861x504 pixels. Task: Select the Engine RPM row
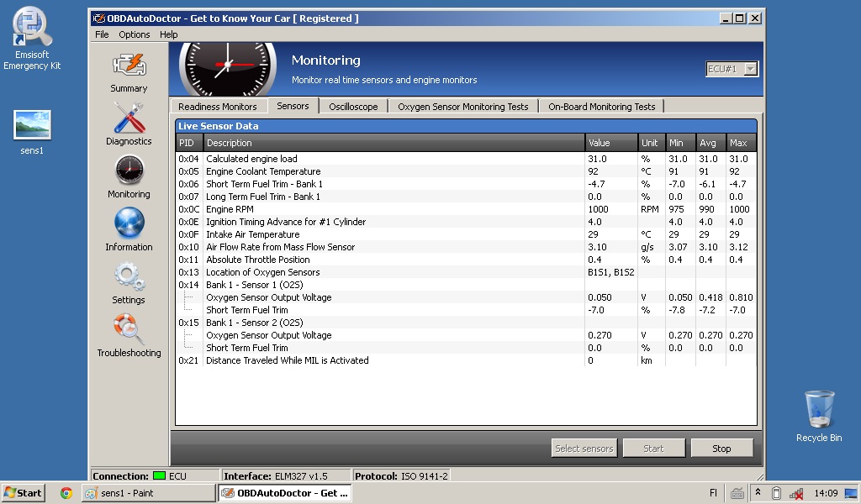466,209
